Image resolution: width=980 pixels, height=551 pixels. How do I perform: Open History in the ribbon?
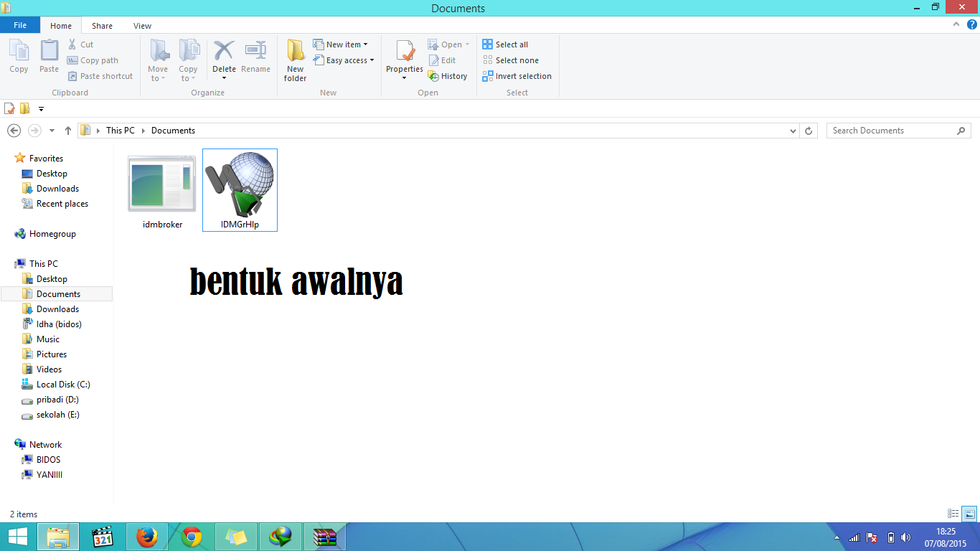[448, 76]
